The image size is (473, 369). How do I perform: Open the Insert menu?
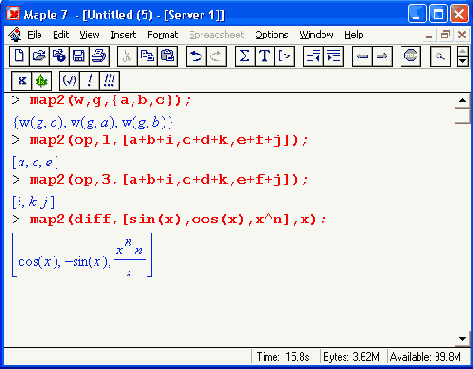click(x=123, y=35)
